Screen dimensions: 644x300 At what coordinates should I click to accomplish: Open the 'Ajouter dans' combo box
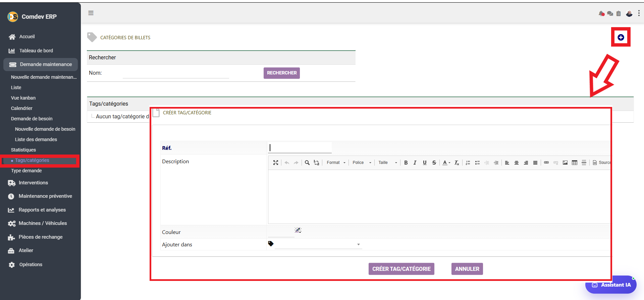pos(318,244)
